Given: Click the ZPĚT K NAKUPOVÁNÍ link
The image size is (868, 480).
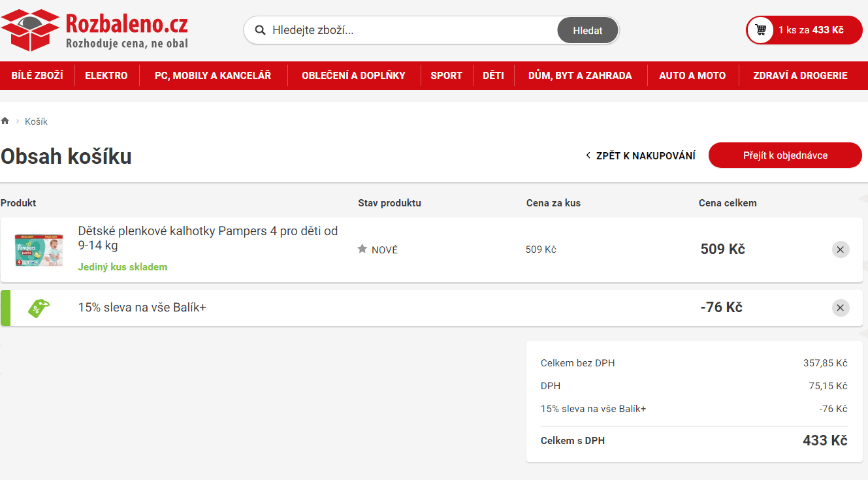Looking at the screenshot, I should [x=645, y=155].
